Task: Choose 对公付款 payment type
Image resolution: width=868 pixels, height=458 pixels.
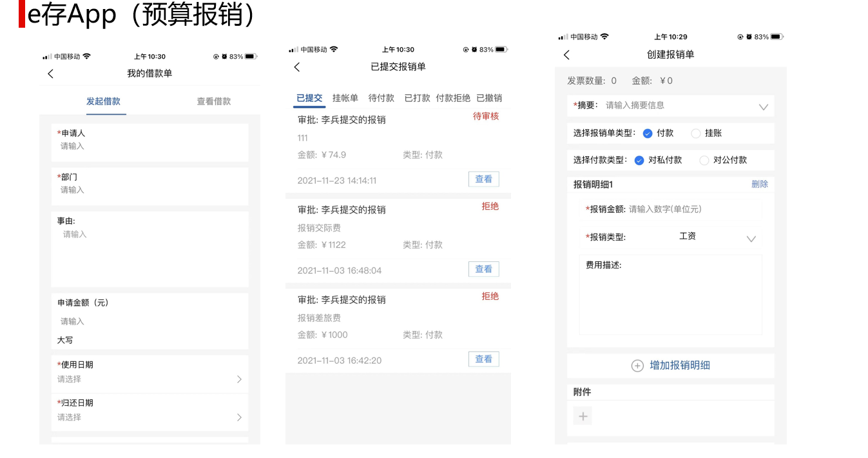Action: [704, 161]
